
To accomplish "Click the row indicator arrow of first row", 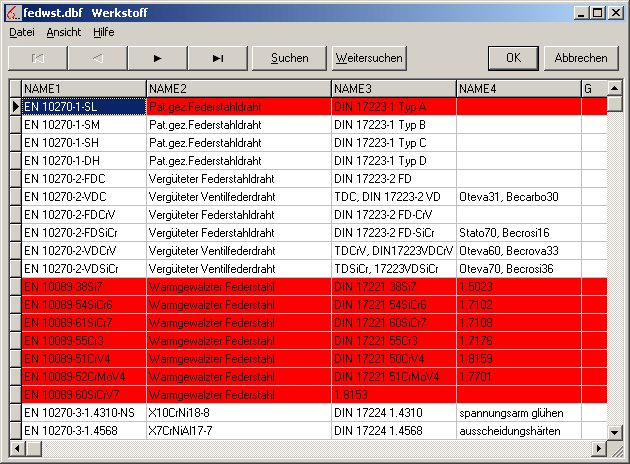I will pyautogui.click(x=15, y=106).
